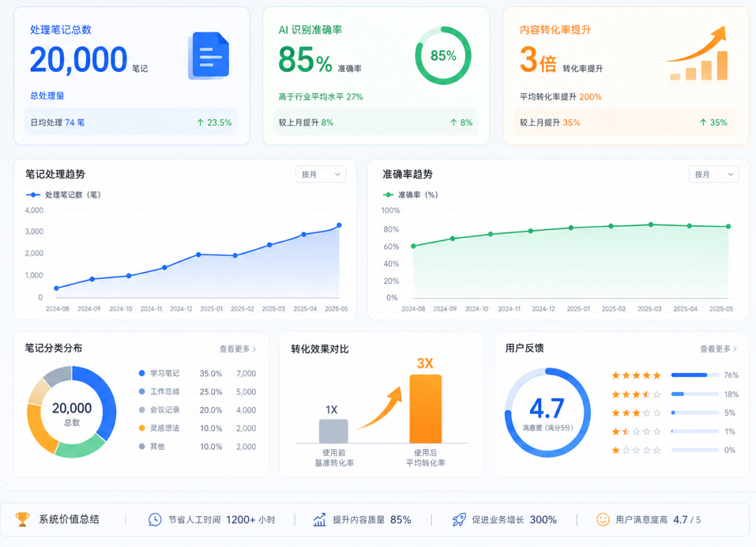Open 查看更多 in 笔记分类分布
Screen dimensions: 756x547
point(238,349)
